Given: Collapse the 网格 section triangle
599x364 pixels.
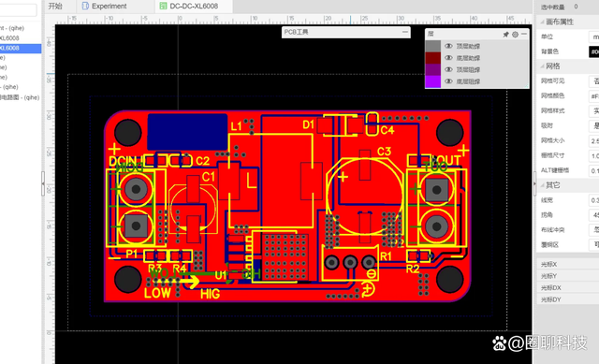Looking at the screenshot, I should tap(542, 66).
